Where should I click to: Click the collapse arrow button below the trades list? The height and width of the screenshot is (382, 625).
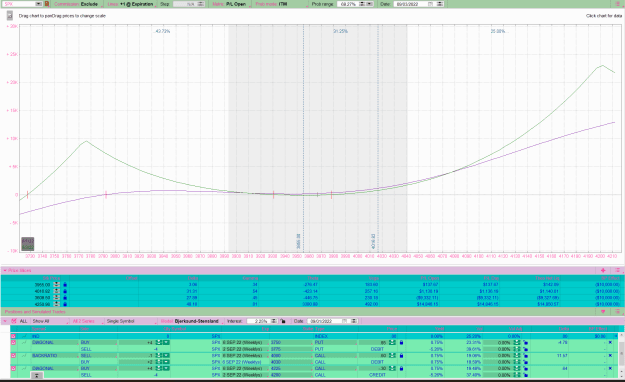[x=37, y=375]
